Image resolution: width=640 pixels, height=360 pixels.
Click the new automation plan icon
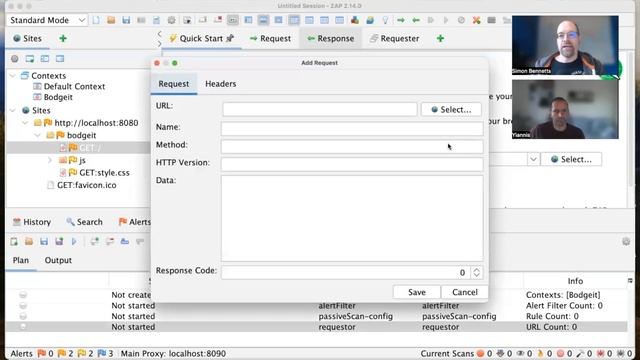(x=14, y=242)
